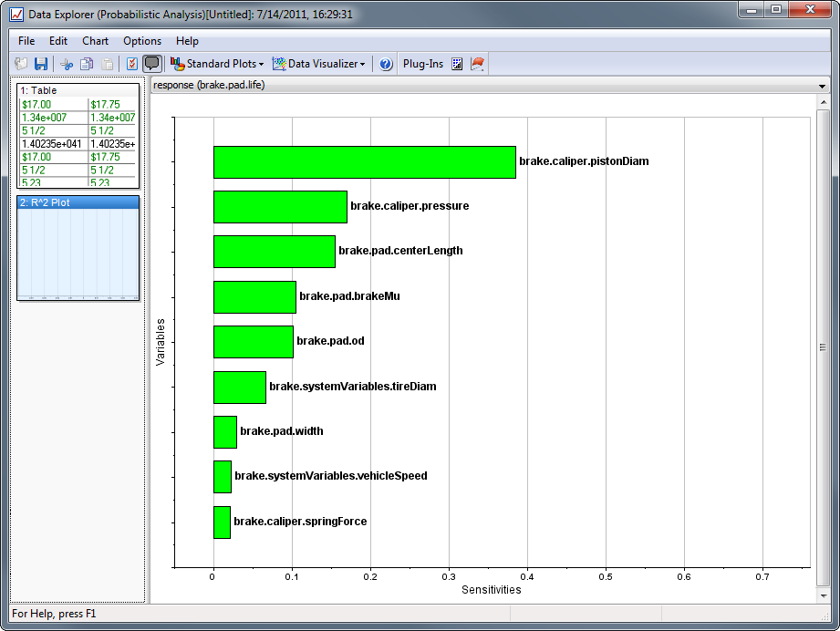Open the Standard Plots dropdown

pos(217,64)
